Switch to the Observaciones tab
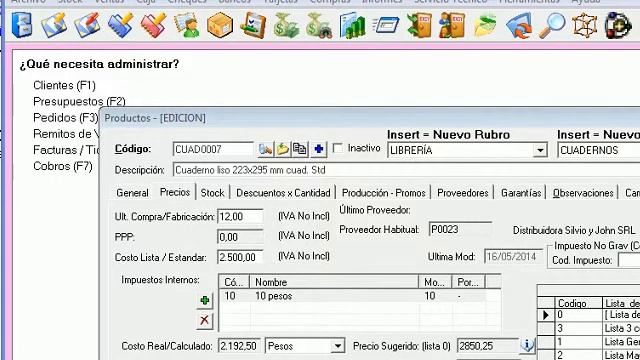The height and width of the screenshot is (360, 640). click(x=583, y=193)
